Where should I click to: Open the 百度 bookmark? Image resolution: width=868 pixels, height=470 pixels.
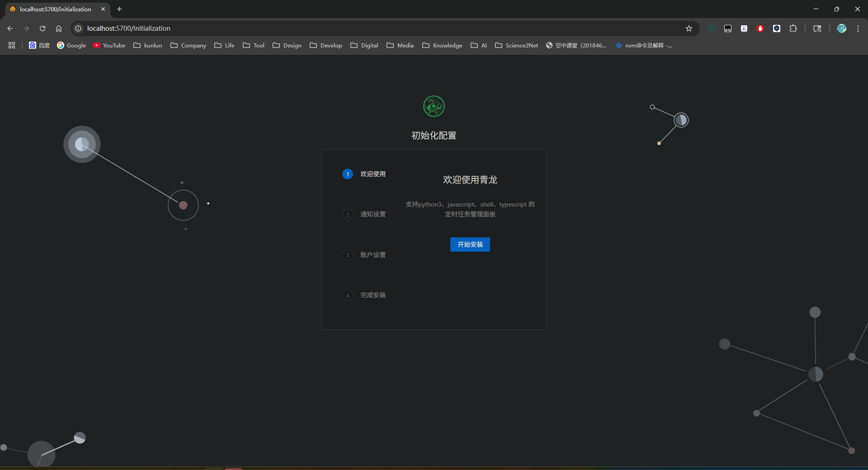coord(39,45)
